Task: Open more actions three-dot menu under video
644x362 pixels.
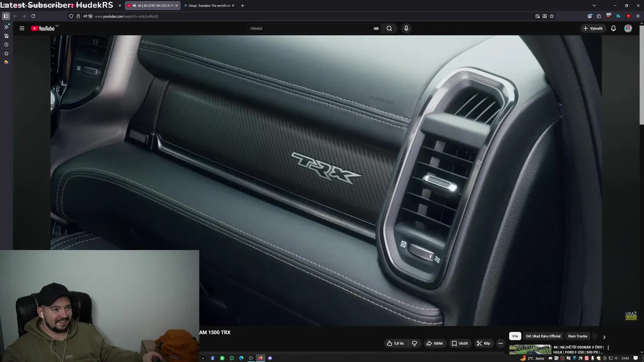Action: (500, 343)
